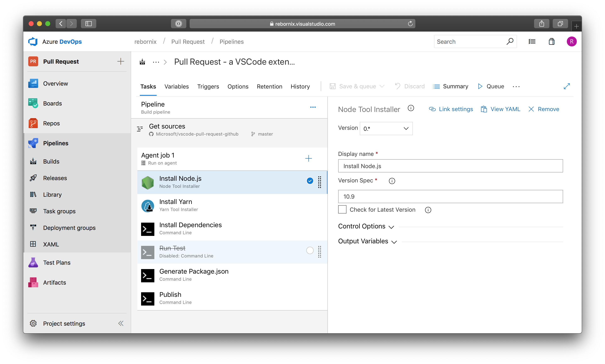Open Task groups in sidebar
Image resolution: width=605 pixels, height=364 pixels.
[x=59, y=211]
